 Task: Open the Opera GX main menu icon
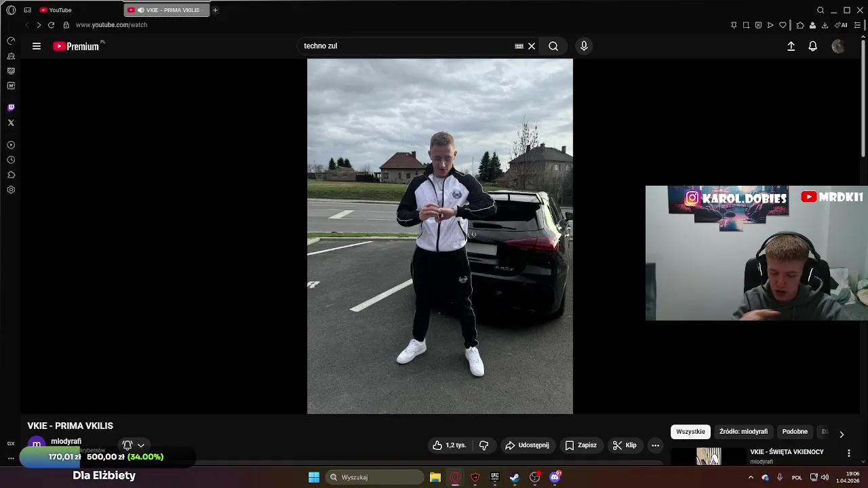coord(11,10)
